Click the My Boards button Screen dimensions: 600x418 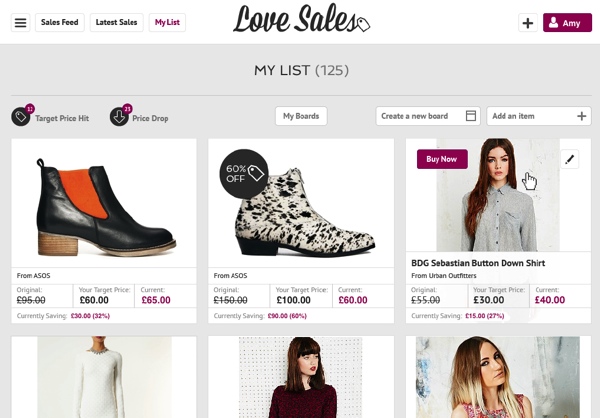coord(301,116)
